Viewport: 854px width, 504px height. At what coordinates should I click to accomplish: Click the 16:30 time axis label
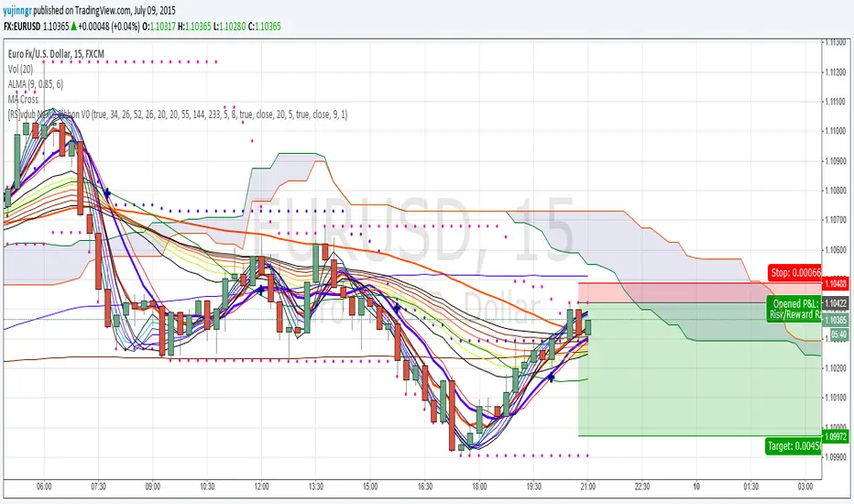[425, 486]
